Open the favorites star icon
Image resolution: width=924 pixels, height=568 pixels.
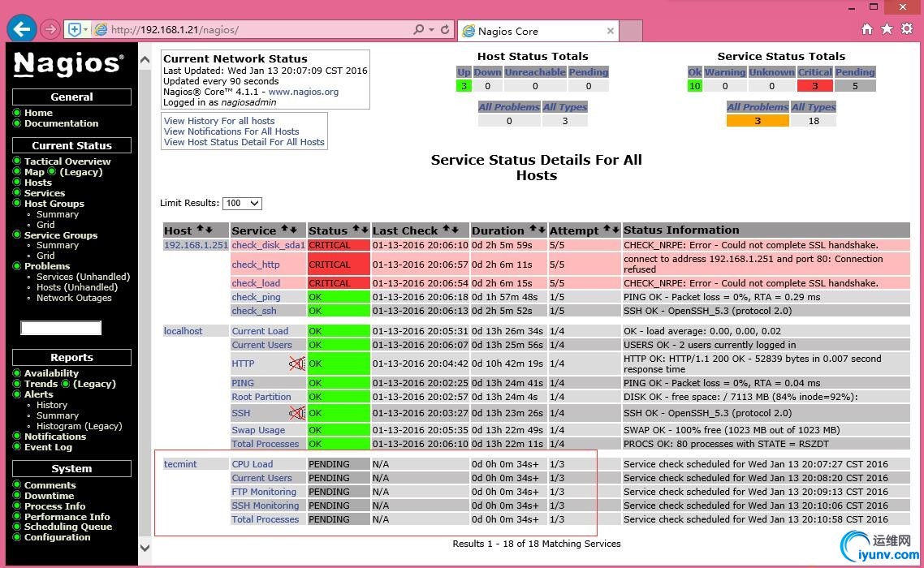coord(887,29)
